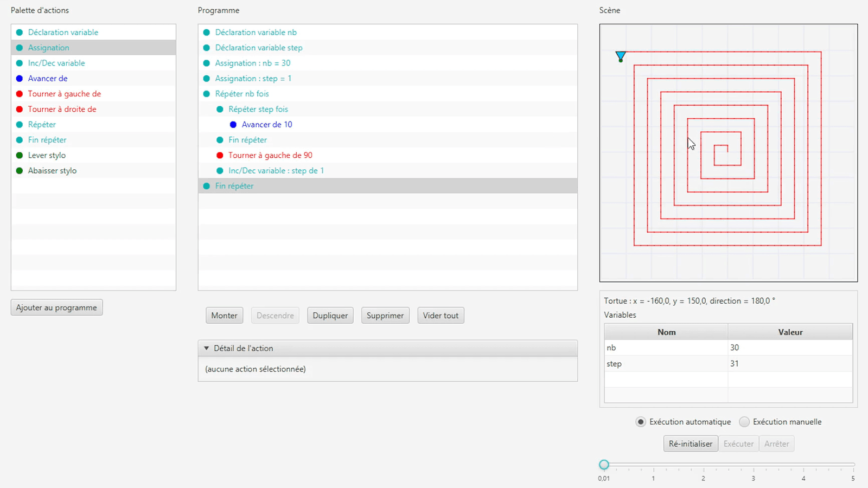Collapse the "Détail de l'action" panel
Screen dimensions: 868x488
(x=206, y=348)
